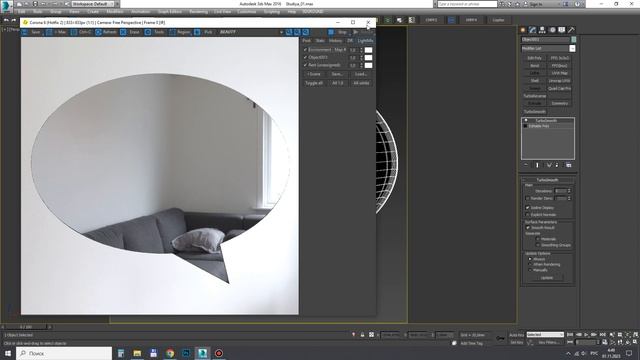
Task: Open the Utilities hammer icon
Action: click(571, 30)
